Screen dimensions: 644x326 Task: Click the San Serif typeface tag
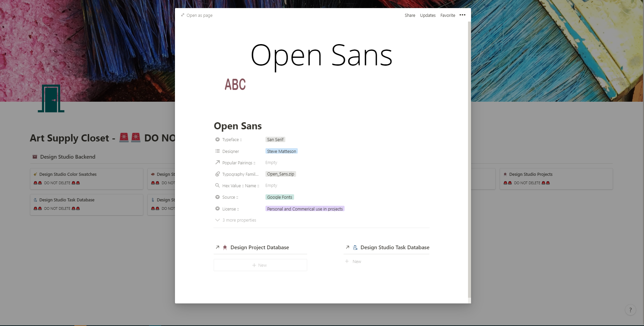[275, 139]
